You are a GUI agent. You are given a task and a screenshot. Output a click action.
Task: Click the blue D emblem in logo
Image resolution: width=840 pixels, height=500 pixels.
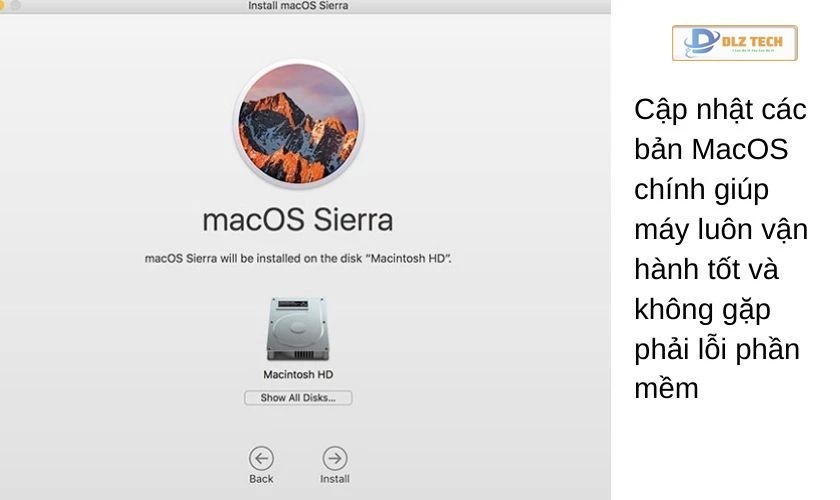701,42
